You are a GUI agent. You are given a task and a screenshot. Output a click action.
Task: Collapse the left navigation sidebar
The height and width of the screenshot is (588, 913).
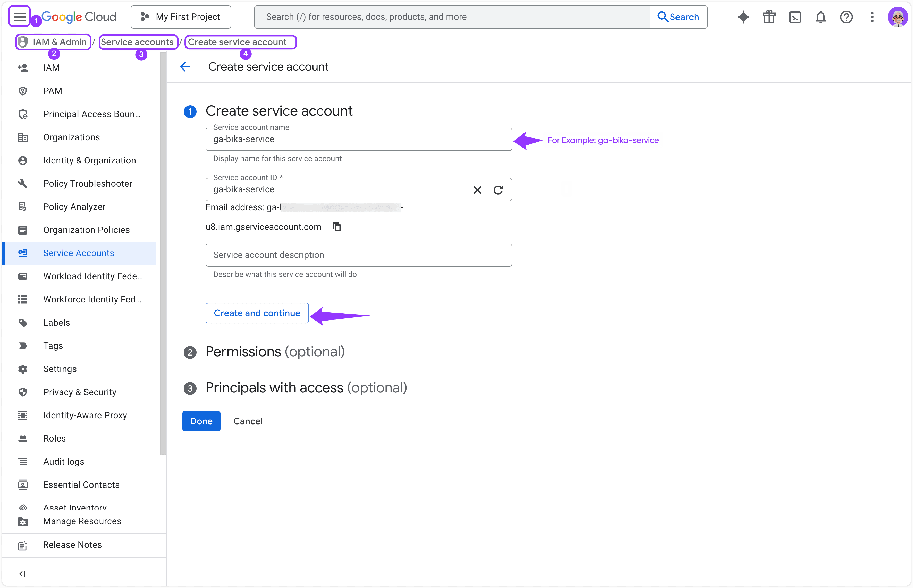pos(22,573)
